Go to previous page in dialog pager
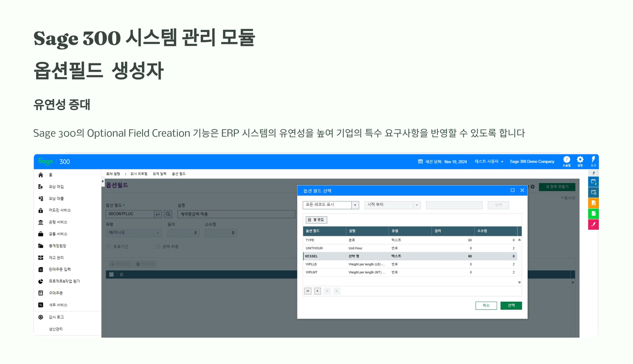 [317, 291]
